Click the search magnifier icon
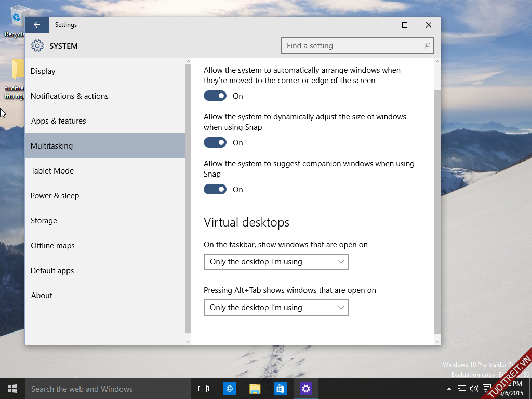The image size is (532, 399). [x=427, y=46]
